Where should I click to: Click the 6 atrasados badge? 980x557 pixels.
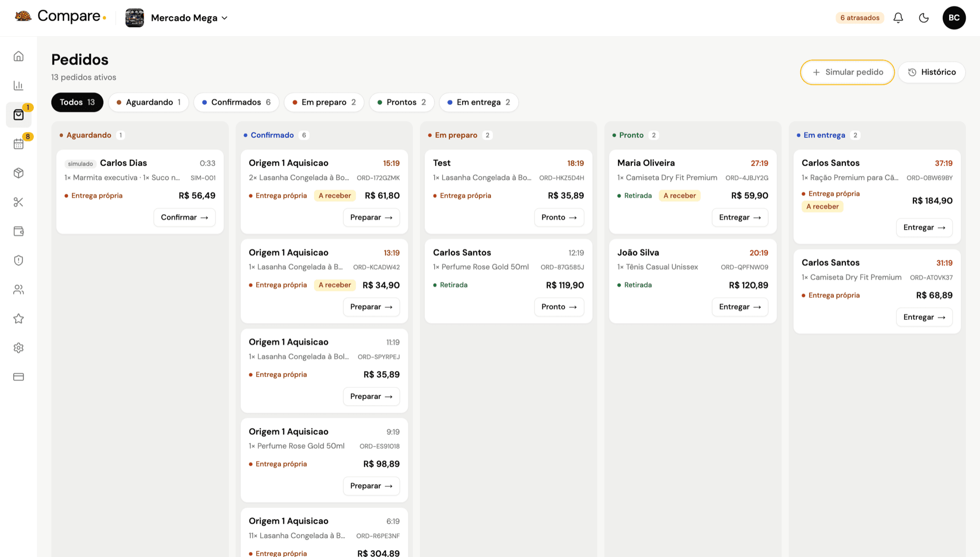[860, 18]
